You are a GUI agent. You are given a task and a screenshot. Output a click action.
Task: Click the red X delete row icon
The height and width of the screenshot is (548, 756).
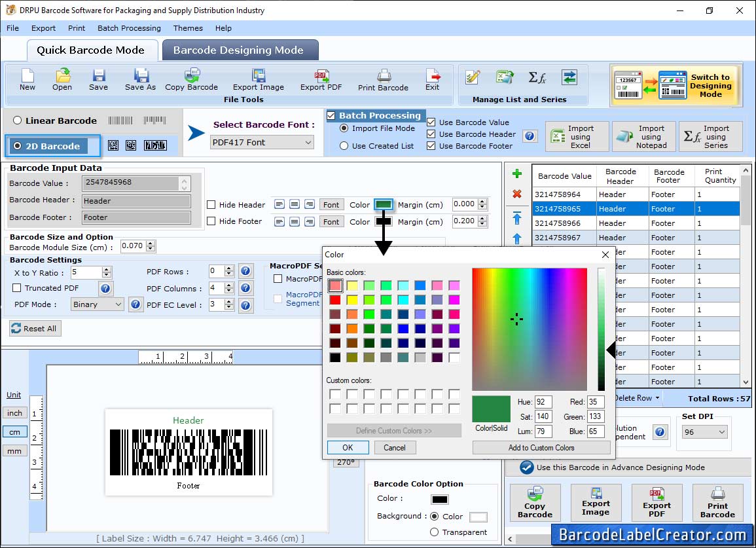tap(517, 194)
